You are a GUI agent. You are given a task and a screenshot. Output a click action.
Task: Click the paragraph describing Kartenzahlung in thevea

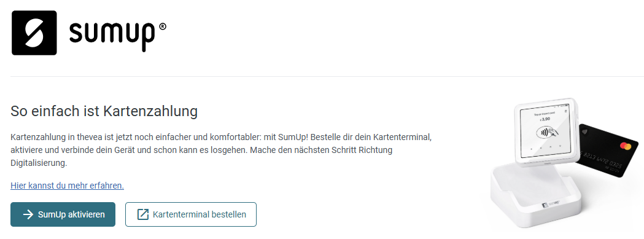[221, 150]
